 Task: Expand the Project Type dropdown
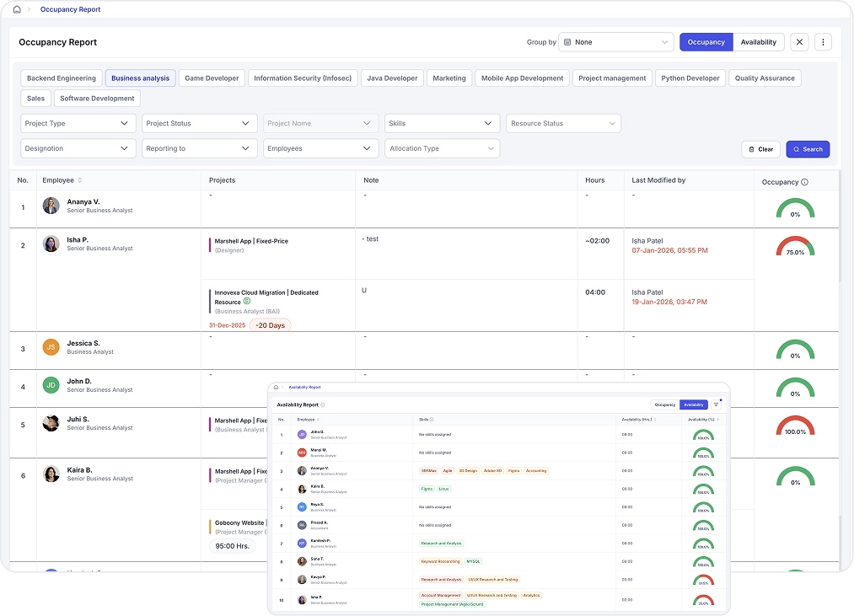tap(78, 124)
